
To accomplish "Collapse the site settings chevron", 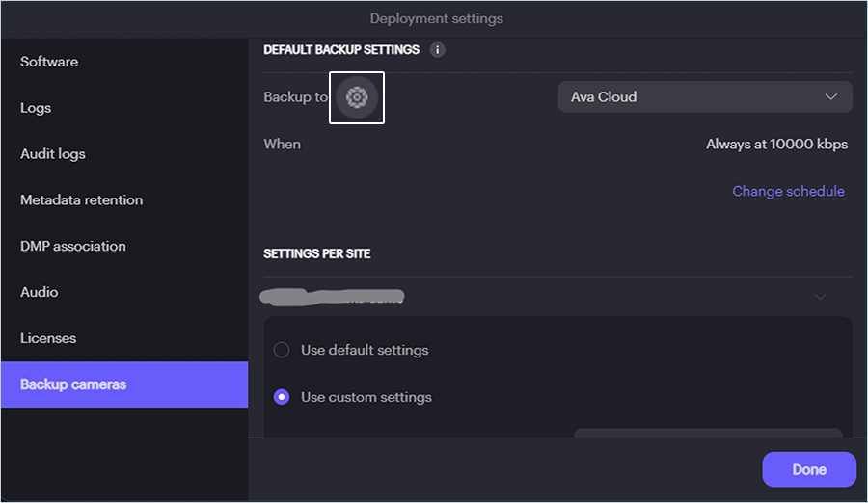I will point(820,297).
